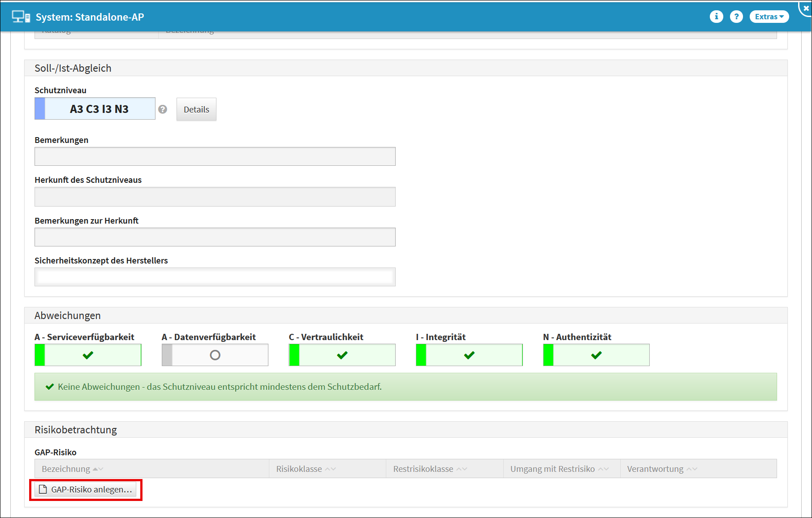Viewport: 812px width, 518px height.
Task: Open help via question mark icon
Action: pos(736,17)
